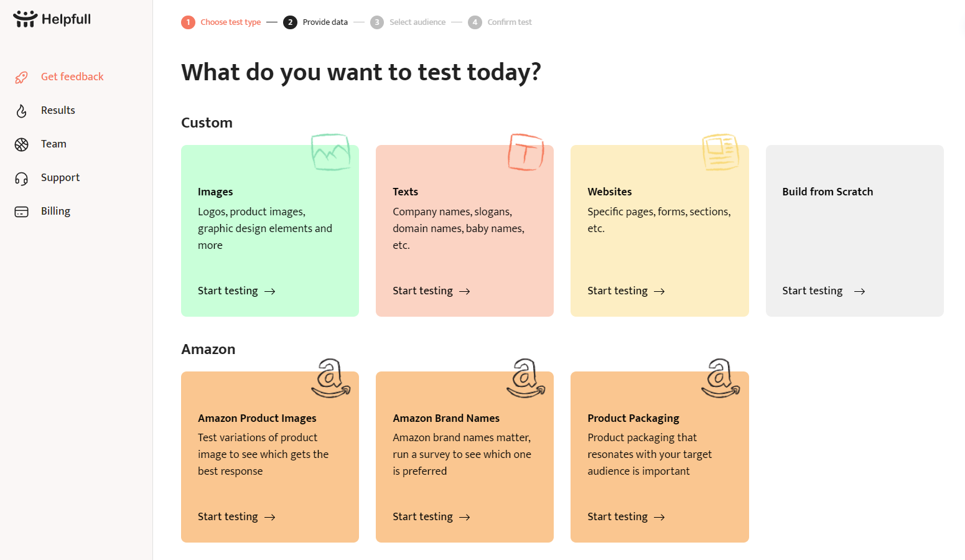
Task: Click Start testing arrow on Texts card
Action: tap(465, 291)
